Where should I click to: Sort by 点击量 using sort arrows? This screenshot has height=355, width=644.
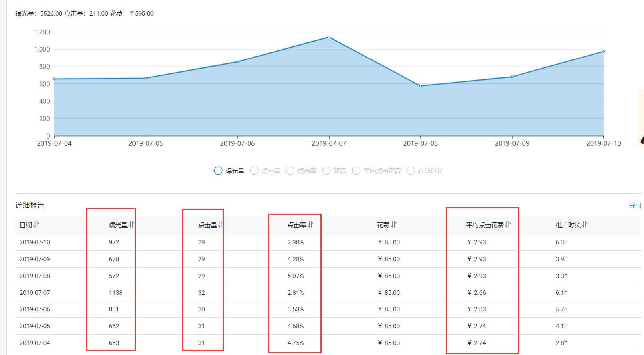[220, 225]
